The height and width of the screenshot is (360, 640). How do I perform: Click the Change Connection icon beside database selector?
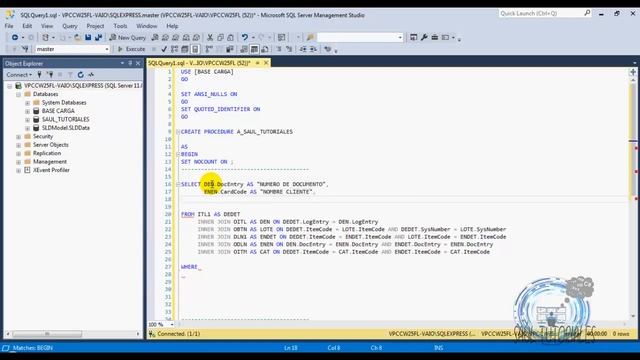click(25, 49)
